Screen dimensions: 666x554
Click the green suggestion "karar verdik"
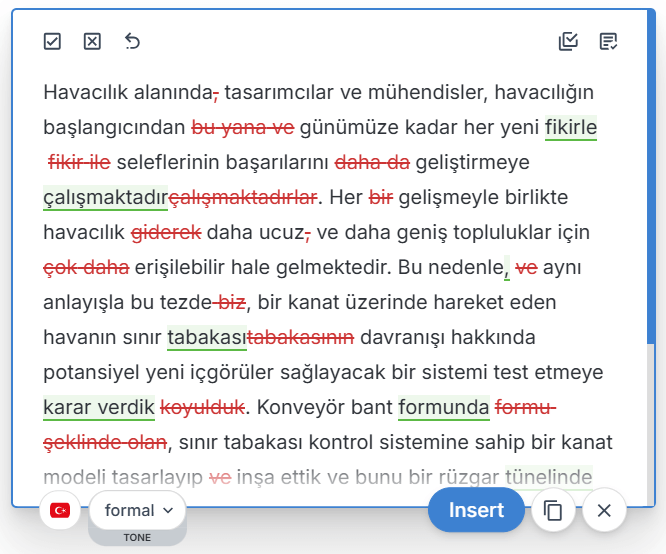(x=99, y=407)
